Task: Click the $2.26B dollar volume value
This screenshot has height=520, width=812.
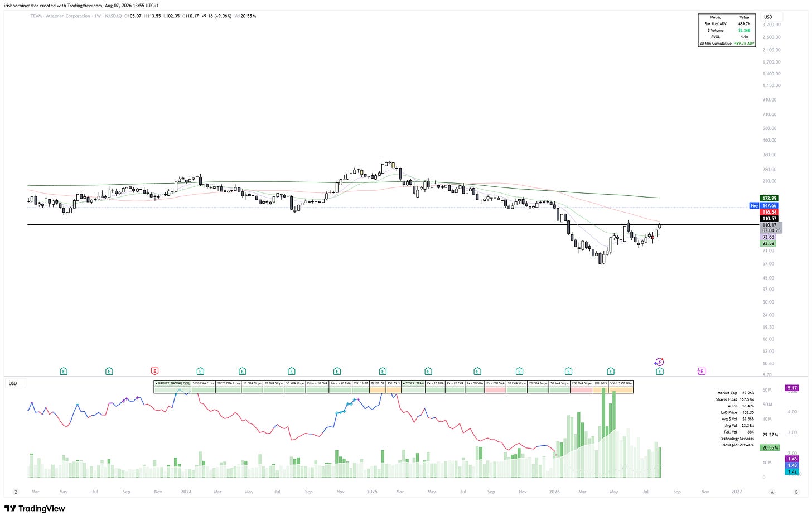Action: pos(744,30)
